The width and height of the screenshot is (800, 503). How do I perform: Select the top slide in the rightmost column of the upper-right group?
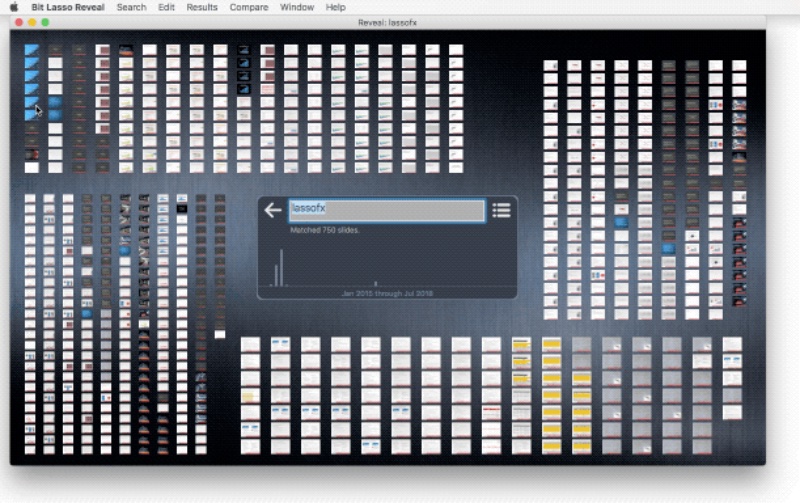tap(739, 66)
